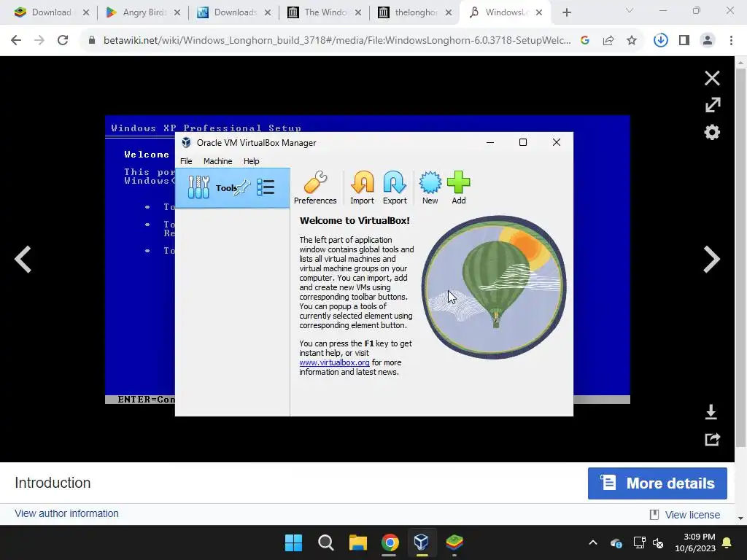The image size is (747, 560).
Task: Open a new browser tab
Action: 566,13
